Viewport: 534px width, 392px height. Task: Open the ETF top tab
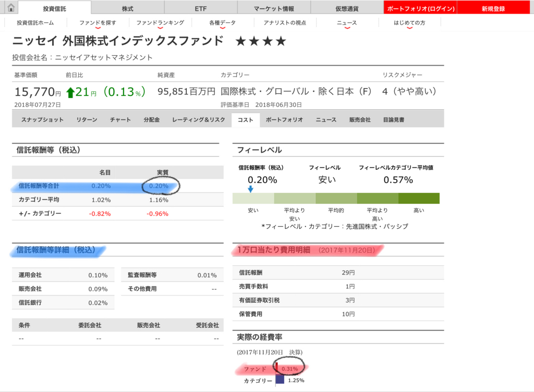pos(201,8)
